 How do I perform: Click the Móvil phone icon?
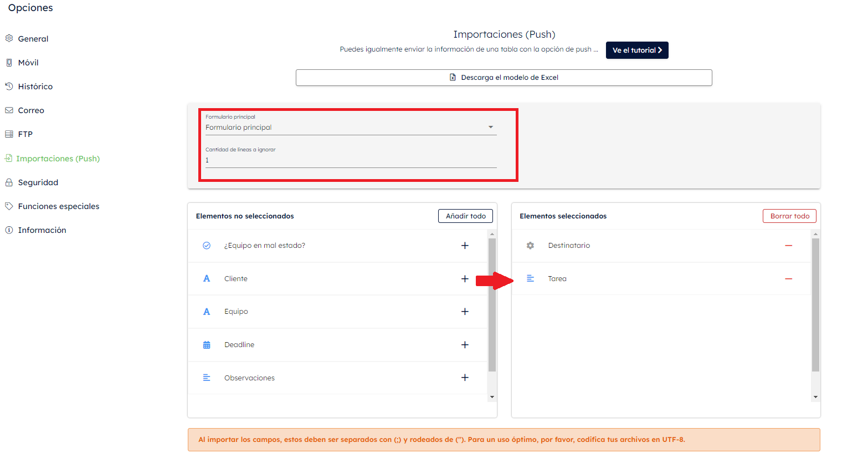click(x=9, y=63)
